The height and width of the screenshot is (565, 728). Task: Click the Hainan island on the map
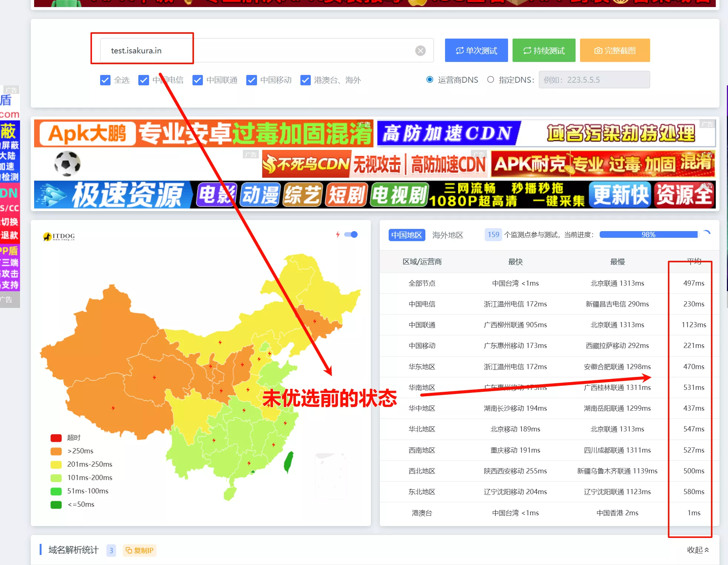tap(230, 493)
